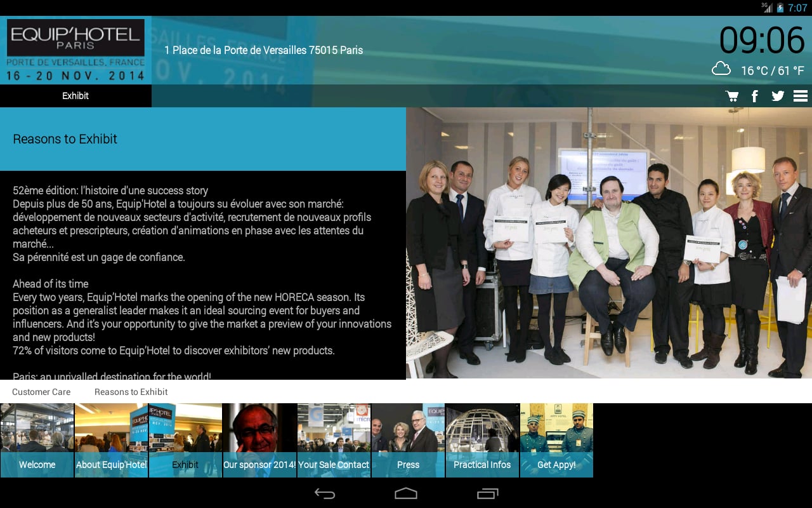The image size is (812, 508).
Task: Tap the 'Ahead of its time' subheading
Action: point(51,284)
